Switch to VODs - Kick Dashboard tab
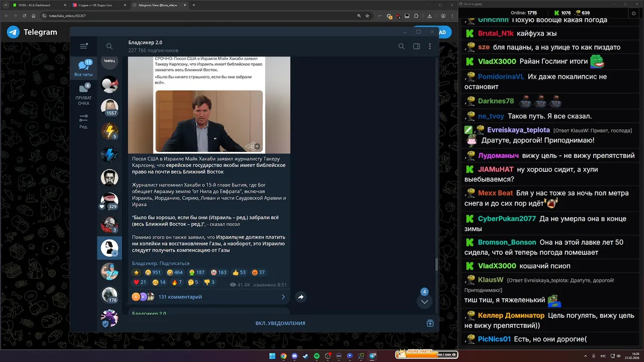This screenshot has height=362, width=644. [x=39, y=5]
